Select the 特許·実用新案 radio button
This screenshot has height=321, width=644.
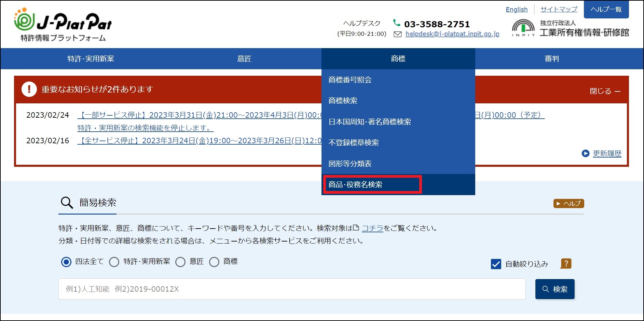tap(114, 262)
